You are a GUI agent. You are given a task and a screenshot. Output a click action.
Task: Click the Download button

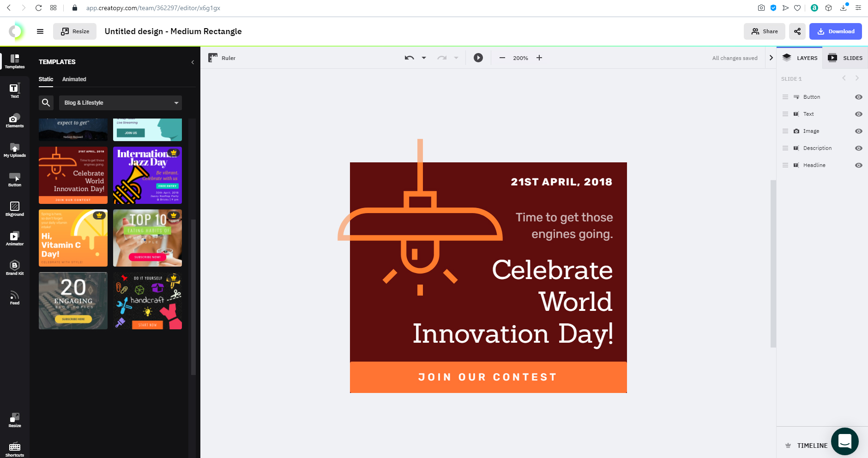pos(835,31)
